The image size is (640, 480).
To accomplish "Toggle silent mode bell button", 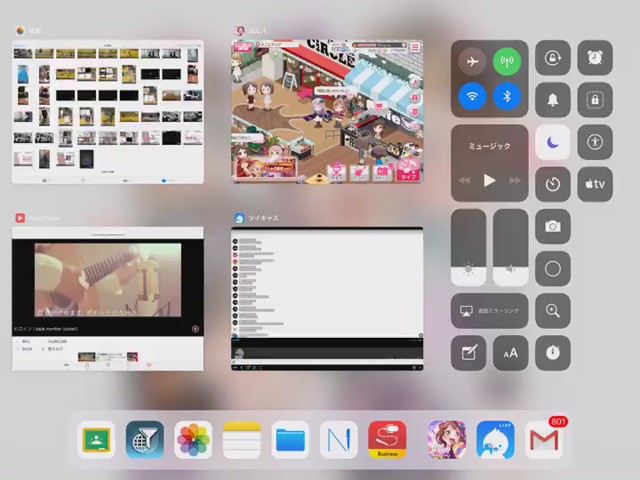I will click(x=553, y=100).
